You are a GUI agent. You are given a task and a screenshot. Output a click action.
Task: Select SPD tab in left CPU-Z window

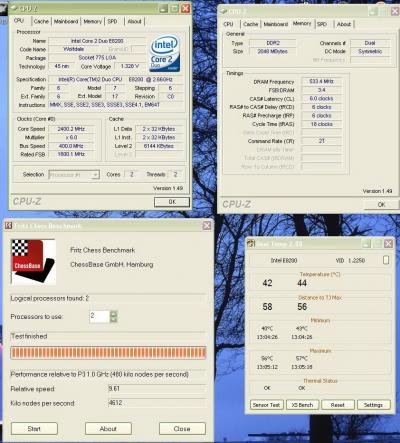point(112,21)
